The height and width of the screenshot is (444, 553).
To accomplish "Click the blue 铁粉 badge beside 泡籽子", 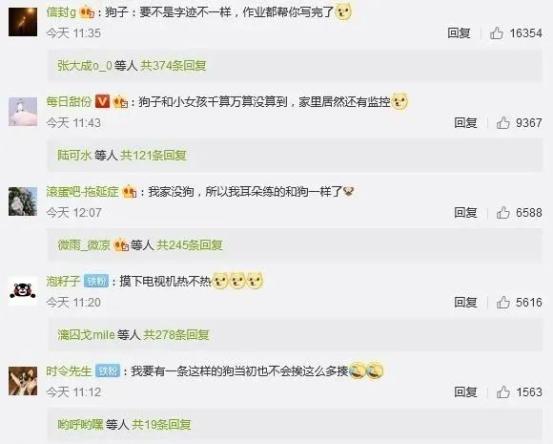I will (x=96, y=281).
